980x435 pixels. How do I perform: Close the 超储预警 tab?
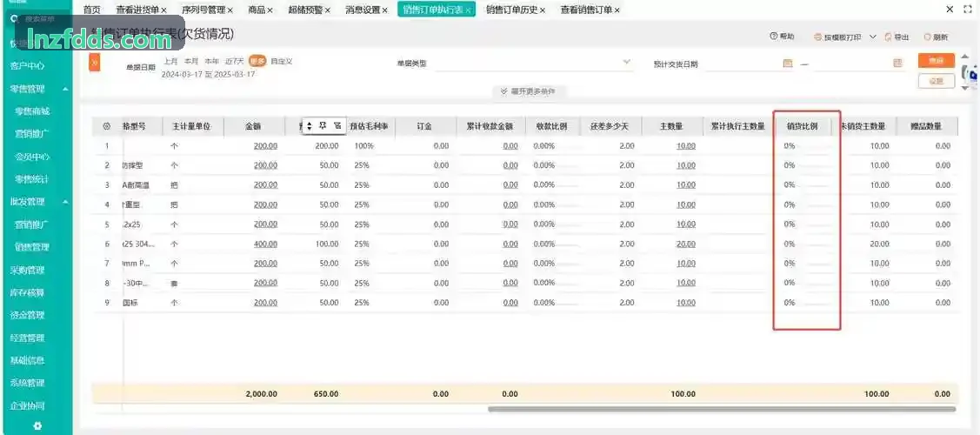(x=328, y=10)
